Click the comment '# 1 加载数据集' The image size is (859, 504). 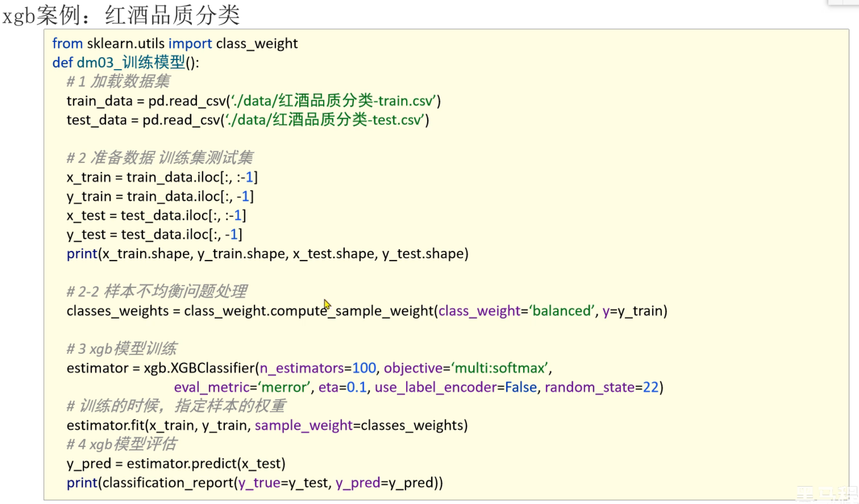pyautogui.click(x=118, y=81)
